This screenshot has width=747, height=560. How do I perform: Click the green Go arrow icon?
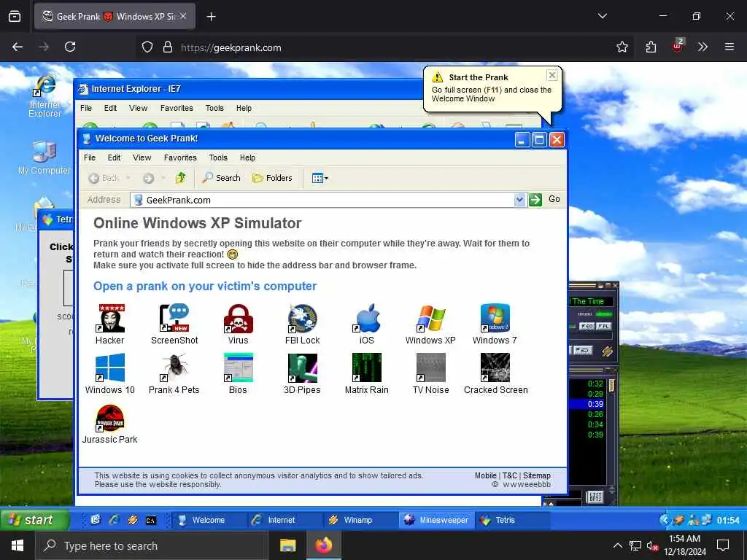pyautogui.click(x=535, y=200)
